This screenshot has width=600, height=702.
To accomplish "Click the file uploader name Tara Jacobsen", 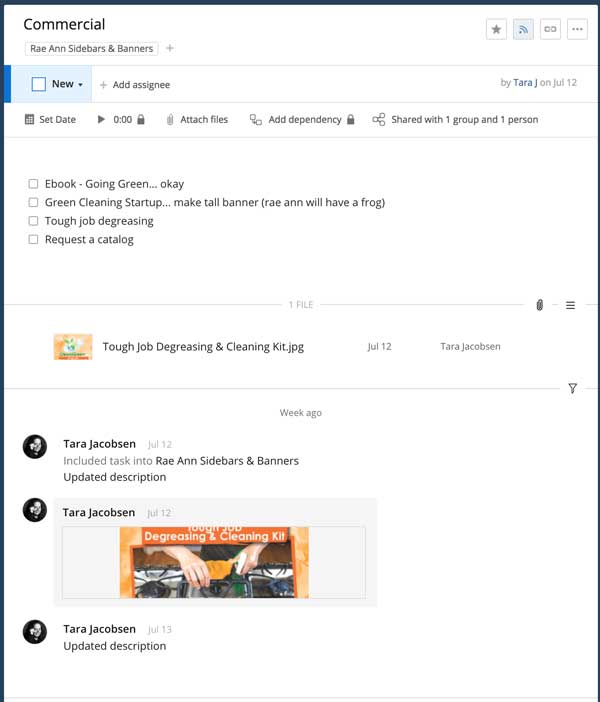I will [470, 347].
